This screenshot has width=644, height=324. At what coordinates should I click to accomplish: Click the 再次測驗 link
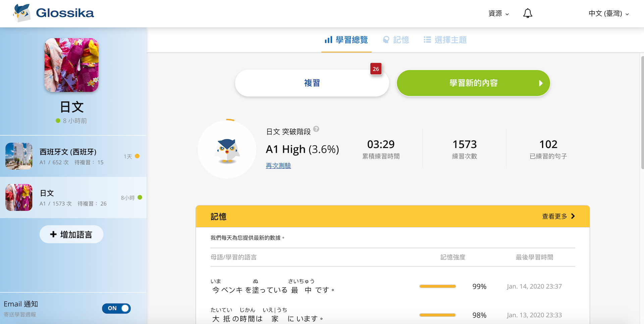click(278, 166)
